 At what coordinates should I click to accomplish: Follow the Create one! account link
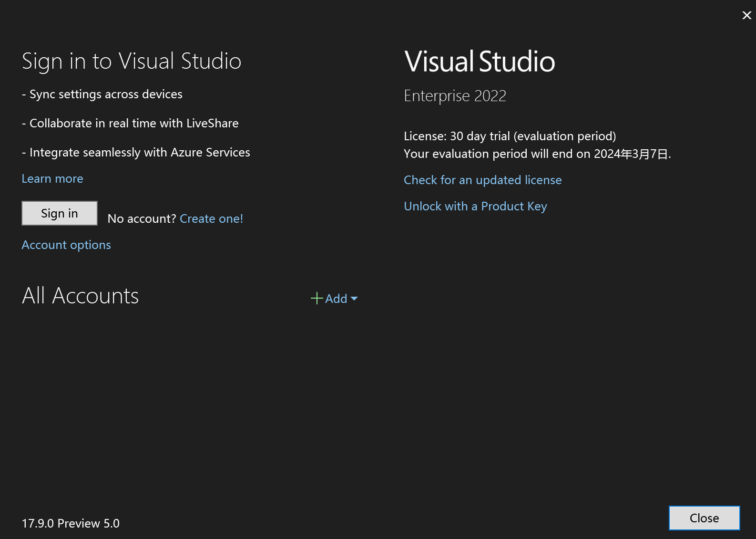[211, 218]
